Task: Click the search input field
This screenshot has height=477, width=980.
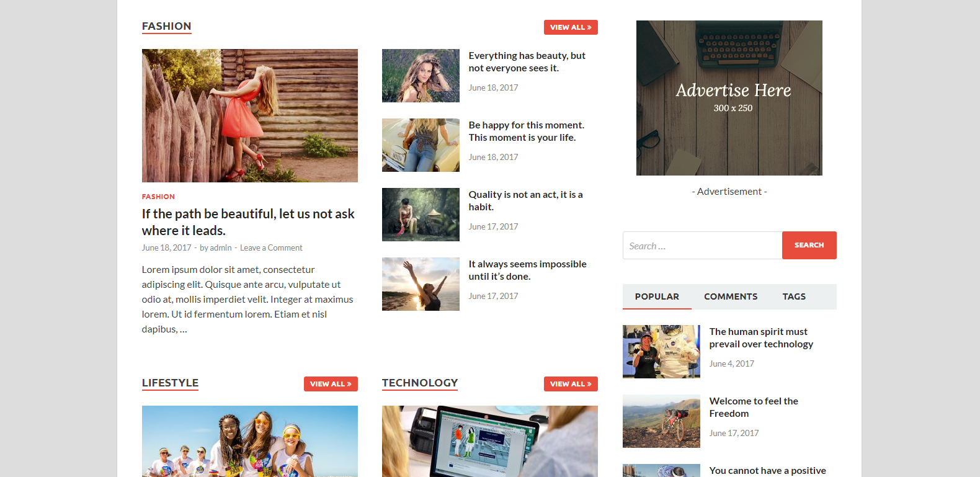Action: 702,246
